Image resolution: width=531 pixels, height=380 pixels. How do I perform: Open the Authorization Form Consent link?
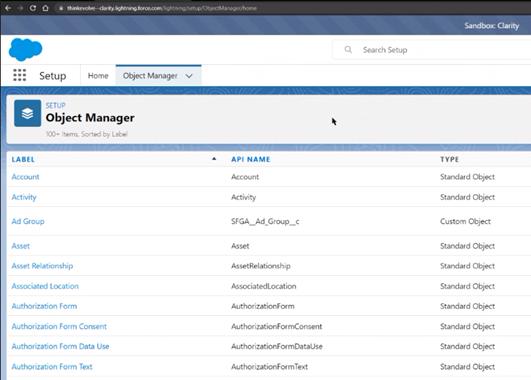pos(59,326)
